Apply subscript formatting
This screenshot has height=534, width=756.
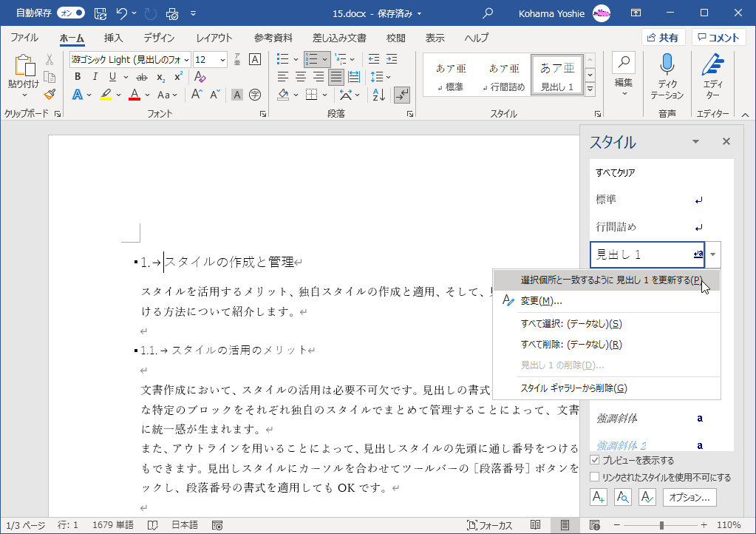tap(160, 77)
